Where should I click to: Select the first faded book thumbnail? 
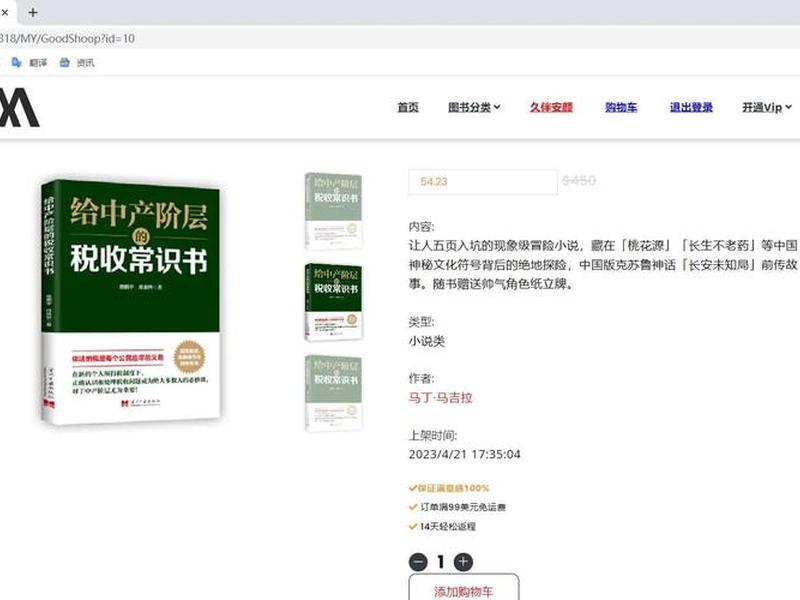334,211
